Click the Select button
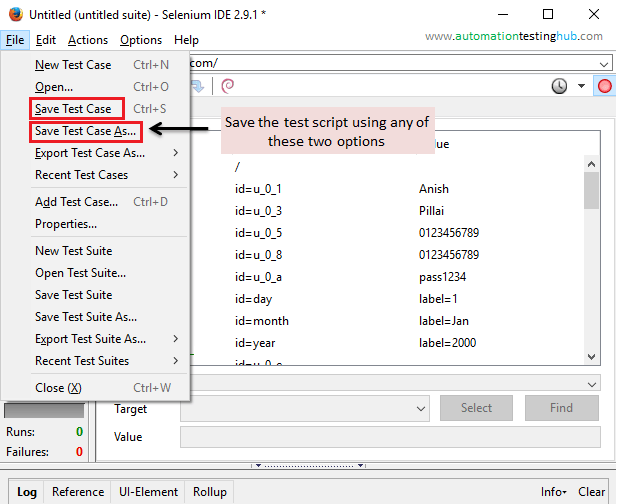Screen dimensions: 617x504 [476, 408]
